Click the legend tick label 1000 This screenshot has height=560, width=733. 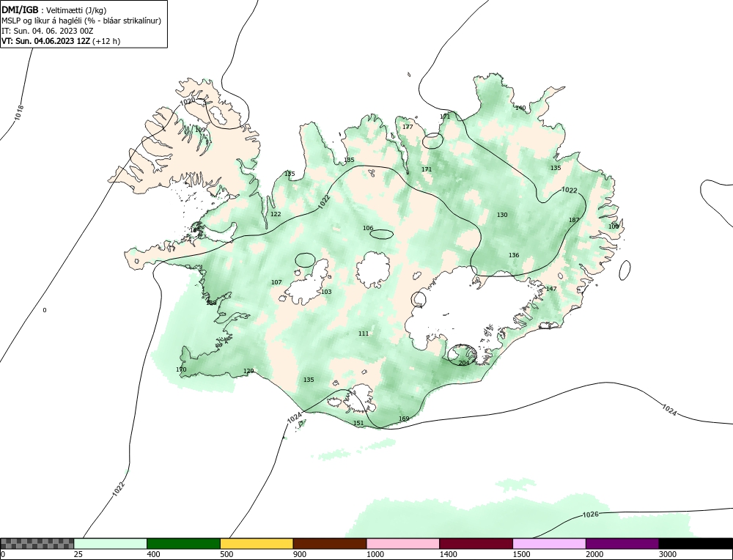375,554
